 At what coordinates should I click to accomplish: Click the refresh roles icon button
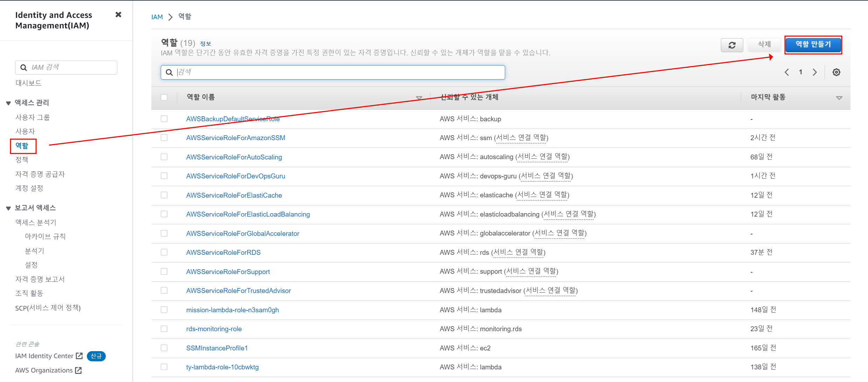coord(732,45)
